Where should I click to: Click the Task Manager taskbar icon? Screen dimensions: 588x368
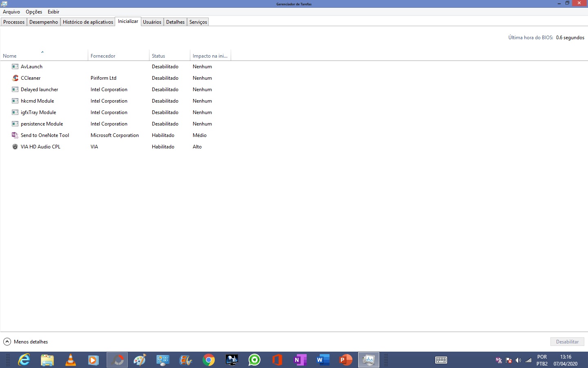pyautogui.click(x=369, y=360)
